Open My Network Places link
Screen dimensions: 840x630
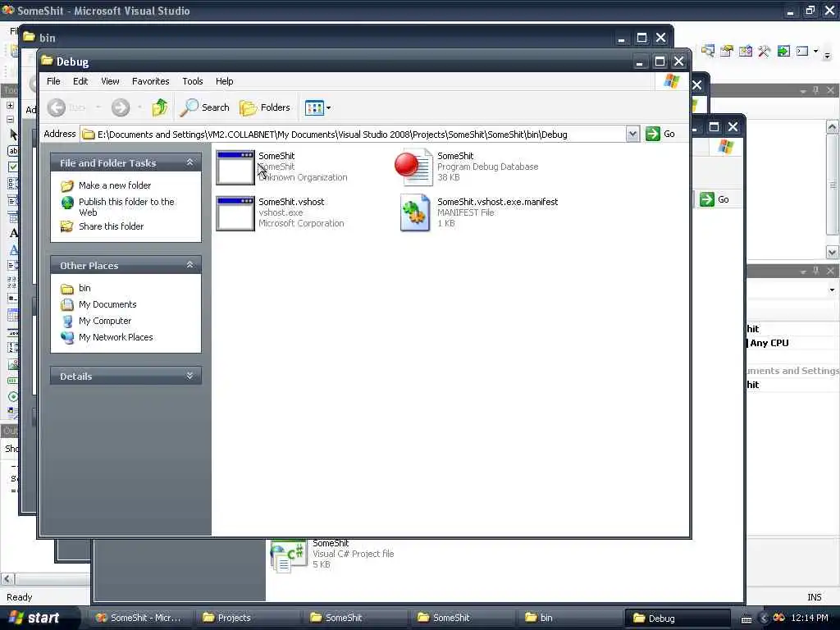click(116, 337)
